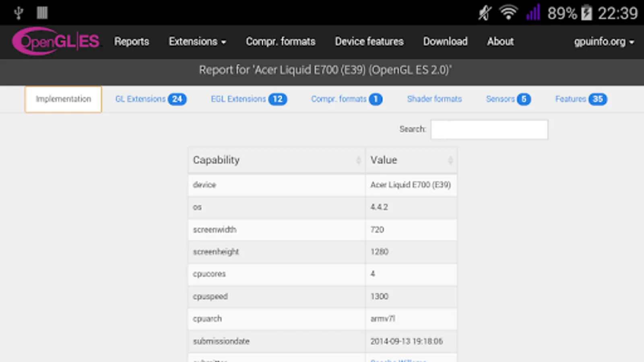Switch to the EGL Extensions tab
The image size is (644, 362).
point(249,99)
